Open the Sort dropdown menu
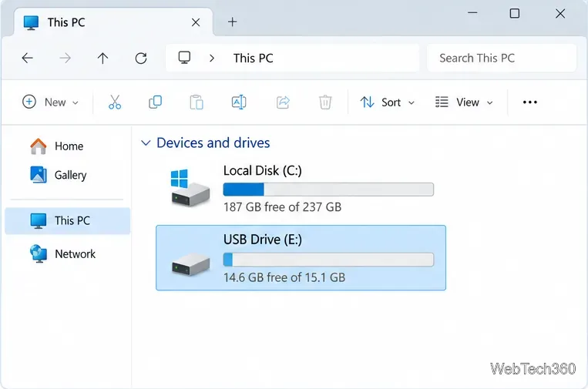Image resolution: width=588 pixels, height=389 pixels. click(x=388, y=102)
